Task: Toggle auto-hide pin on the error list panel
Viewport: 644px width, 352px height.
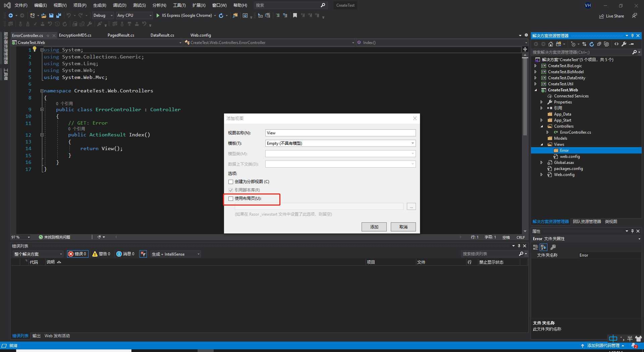Action: click(x=519, y=246)
